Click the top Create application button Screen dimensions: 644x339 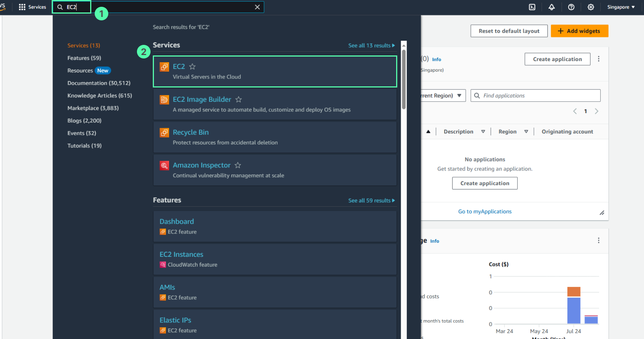tap(557, 59)
